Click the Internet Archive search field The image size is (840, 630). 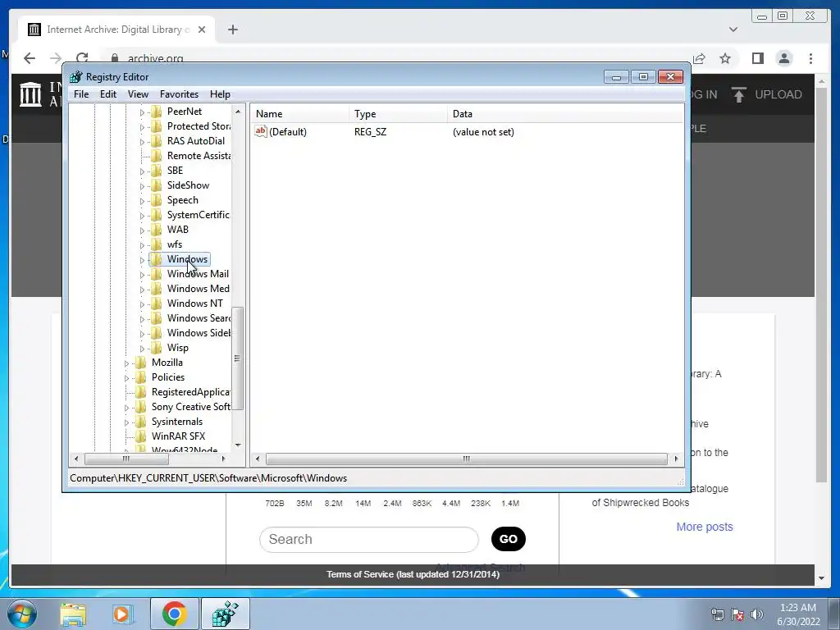tap(368, 540)
